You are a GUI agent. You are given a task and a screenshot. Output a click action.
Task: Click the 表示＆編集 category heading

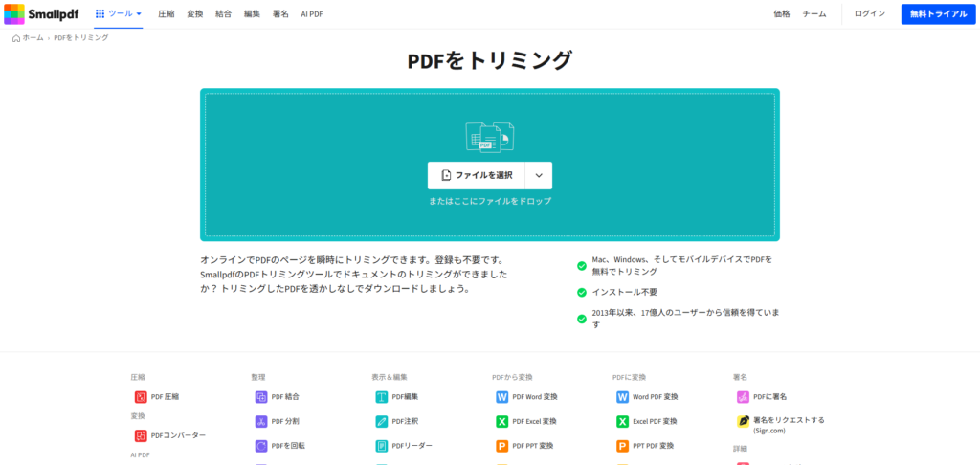[x=390, y=378]
